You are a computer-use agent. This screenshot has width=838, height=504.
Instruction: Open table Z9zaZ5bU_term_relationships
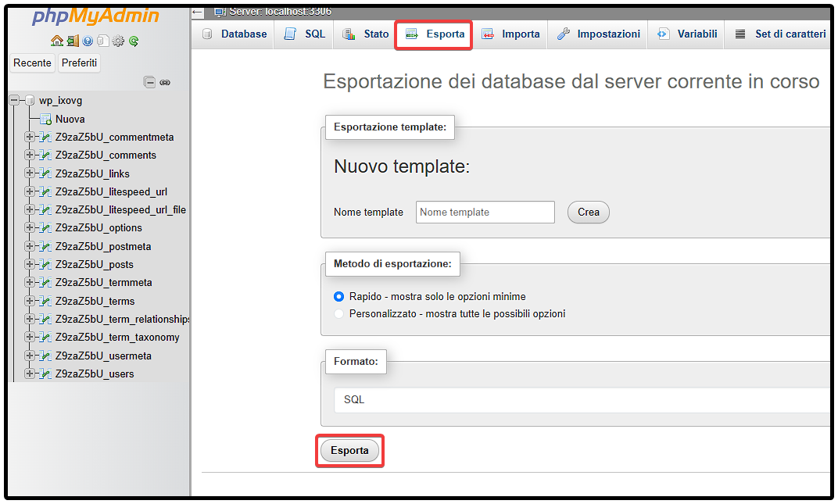coord(122,319)
